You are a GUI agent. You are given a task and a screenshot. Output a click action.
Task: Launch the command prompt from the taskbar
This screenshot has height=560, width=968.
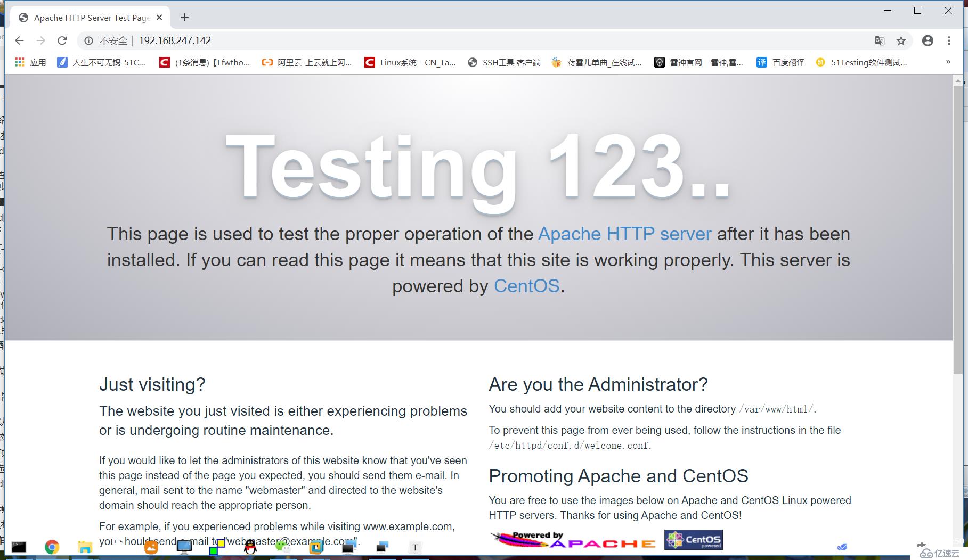pos(19,547)
